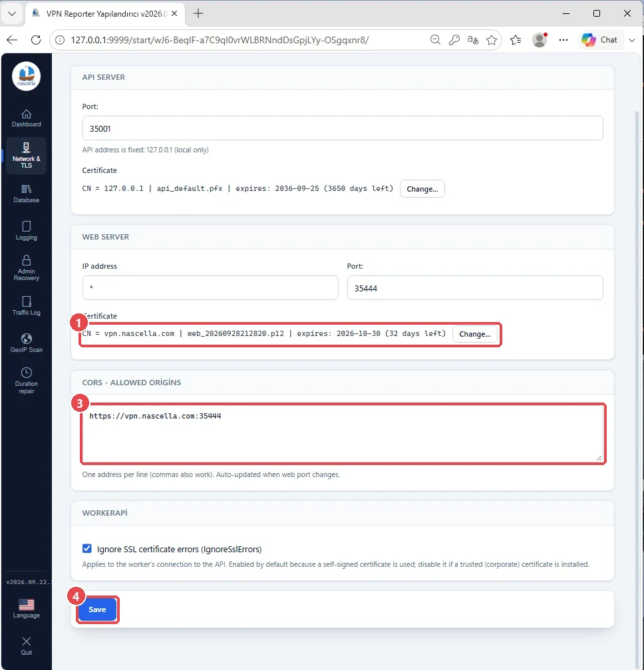Open saved passwords key icon
This screenshot has width=644, height=670.
(454, 40)
